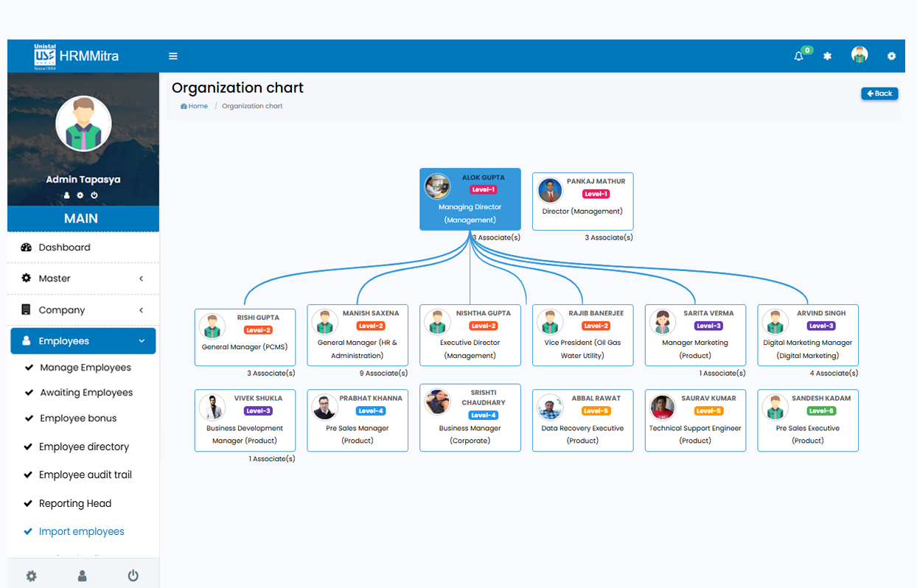Click the user icon at sidebar bottom

(x=82, y=575)
